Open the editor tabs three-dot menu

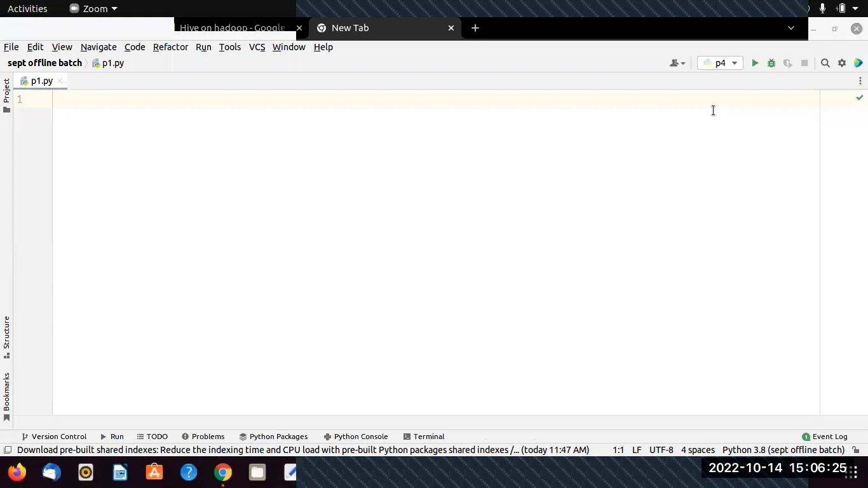point(860,81)
